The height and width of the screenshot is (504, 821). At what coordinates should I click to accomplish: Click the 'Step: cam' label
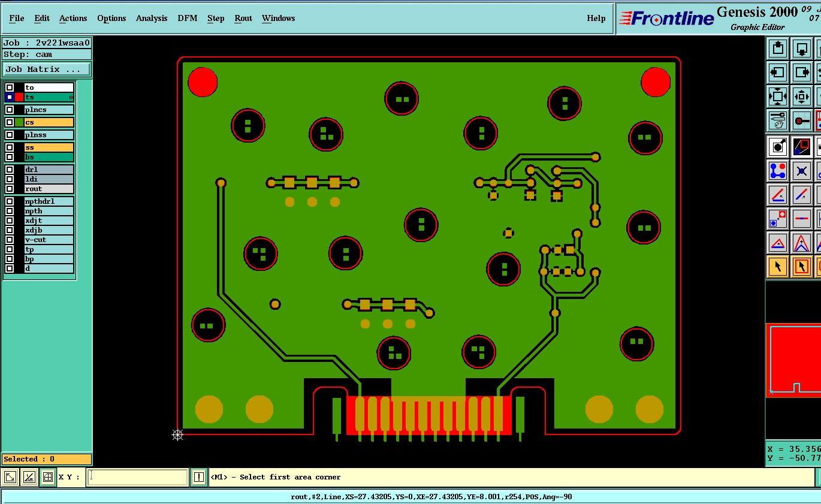pyautogui.click(x=47, y=55)
